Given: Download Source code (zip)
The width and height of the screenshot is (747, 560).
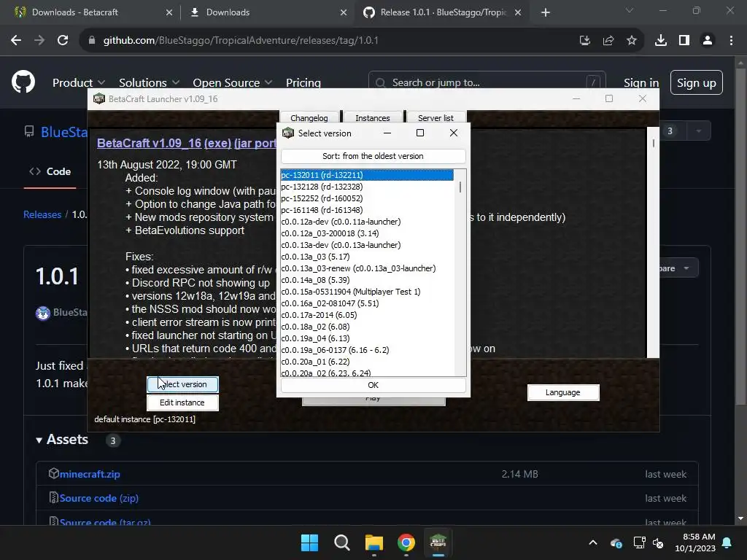Looking at the screenshot, I should [98, 498].
